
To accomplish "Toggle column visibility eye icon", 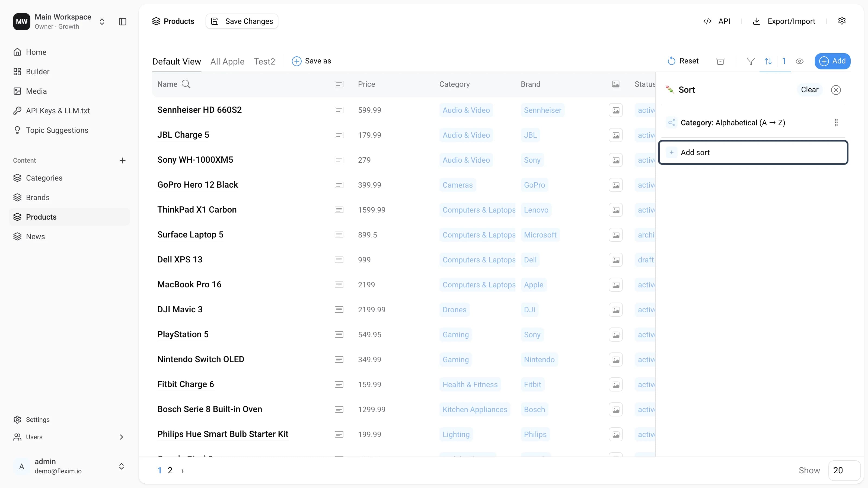I will click(x=800, y=61).
